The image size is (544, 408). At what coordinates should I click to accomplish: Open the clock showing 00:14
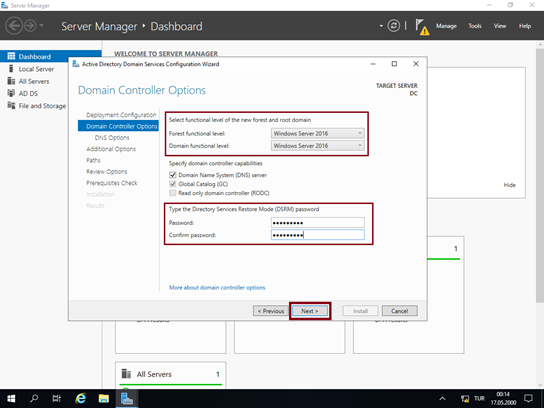[x=503, y=398]
